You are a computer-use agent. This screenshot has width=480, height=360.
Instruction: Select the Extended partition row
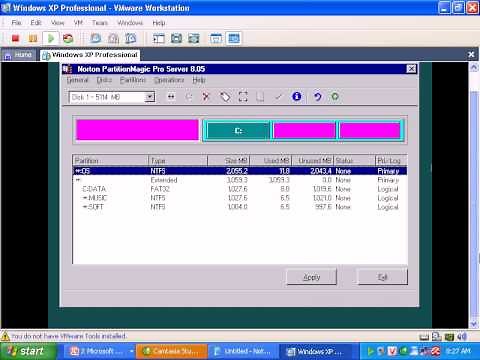240,180
